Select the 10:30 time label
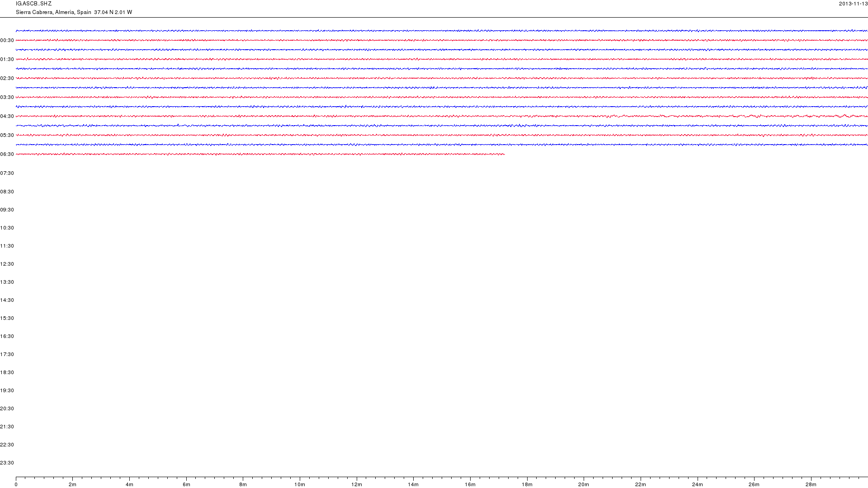 [7, 228]
